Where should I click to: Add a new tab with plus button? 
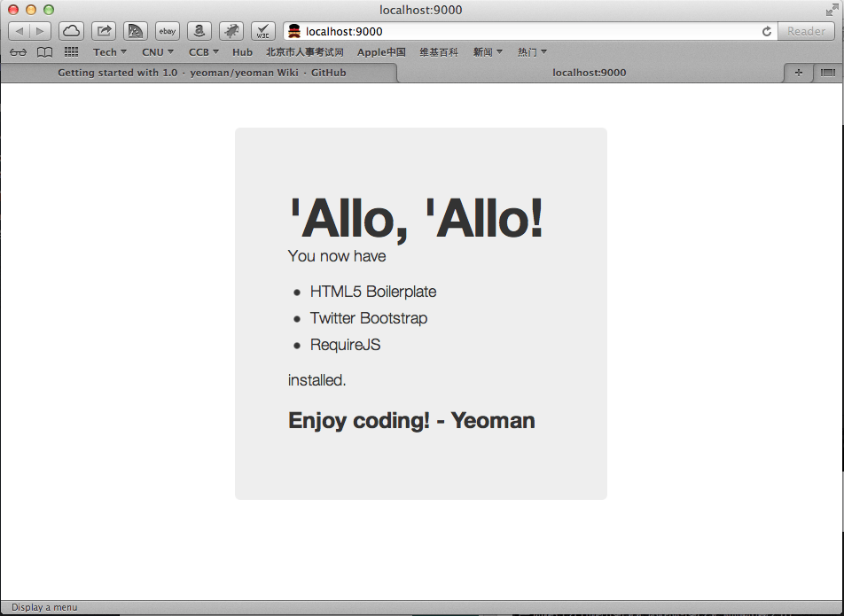point(798,73)
